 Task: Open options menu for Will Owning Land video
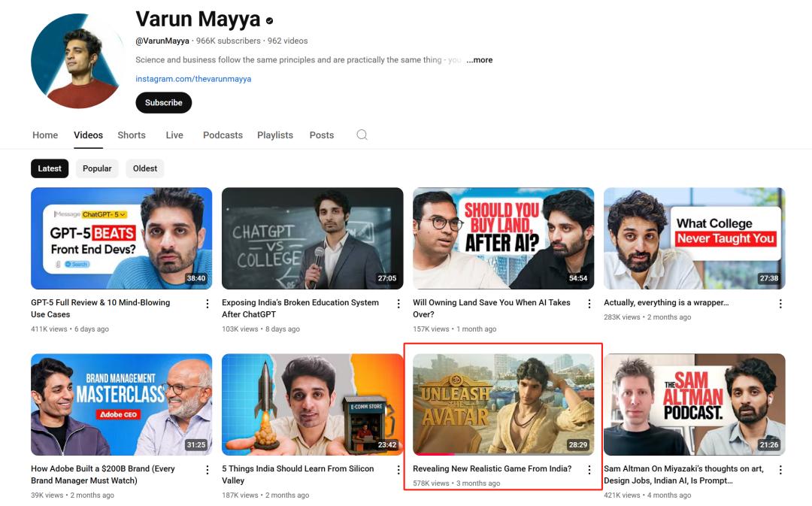589,304
